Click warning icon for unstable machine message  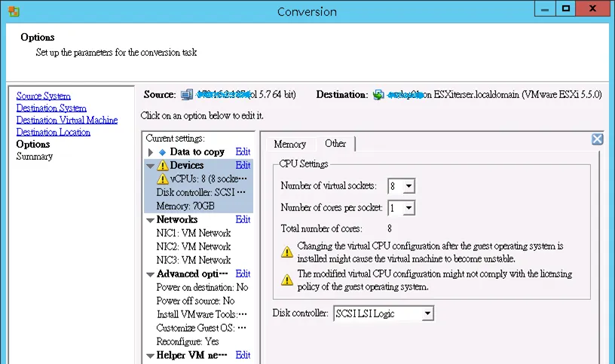(x=287, y=252)
